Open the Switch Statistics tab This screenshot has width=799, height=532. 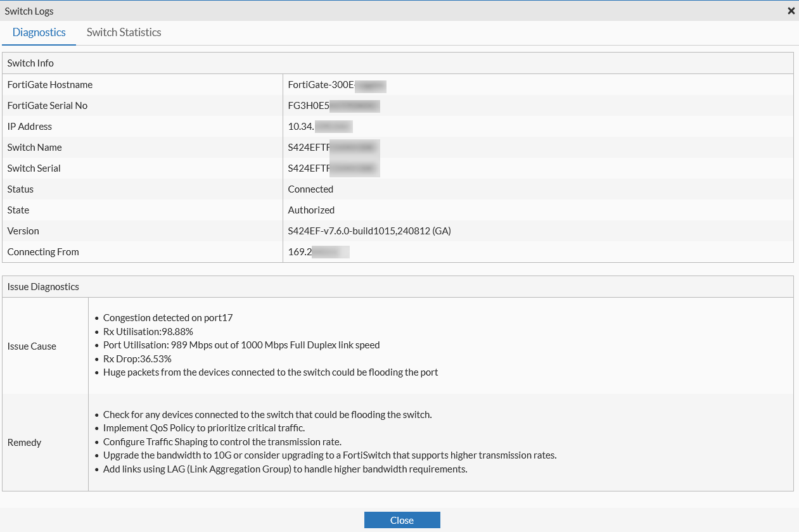click(x=124, y=32)
